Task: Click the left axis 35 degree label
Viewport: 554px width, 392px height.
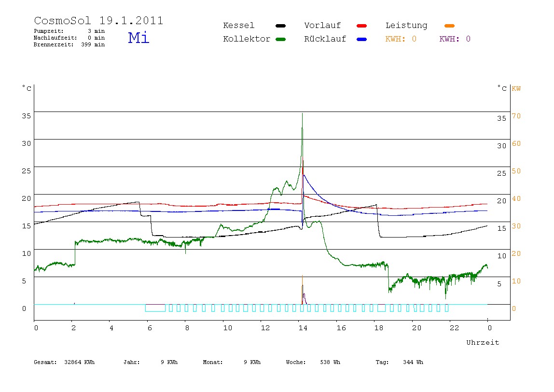Action: click(26, 116)
